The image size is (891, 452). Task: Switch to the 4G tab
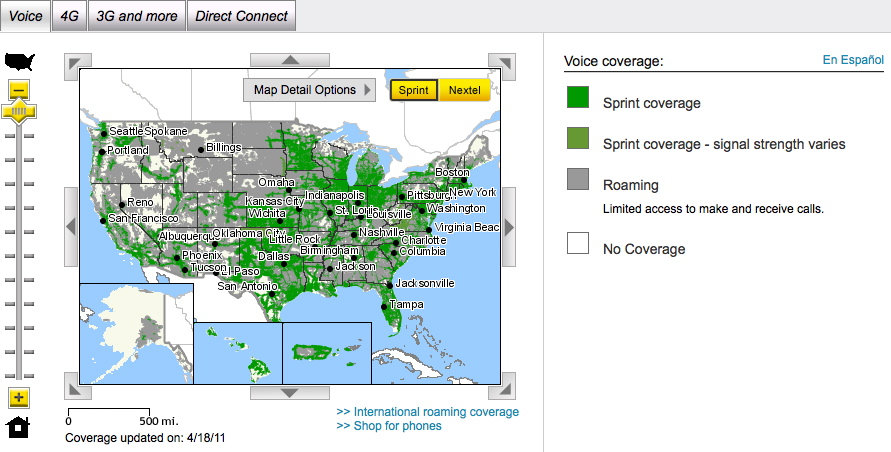tap(69, 16)
